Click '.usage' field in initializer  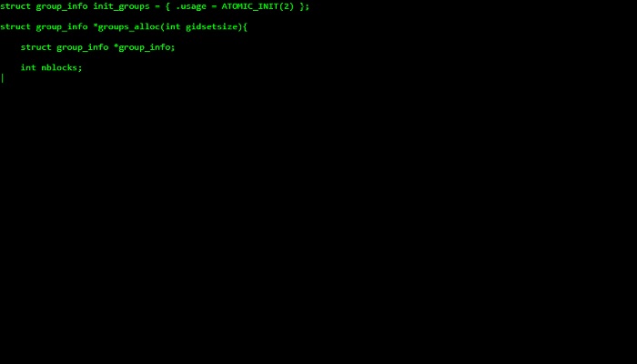click(x=191, y=7)
